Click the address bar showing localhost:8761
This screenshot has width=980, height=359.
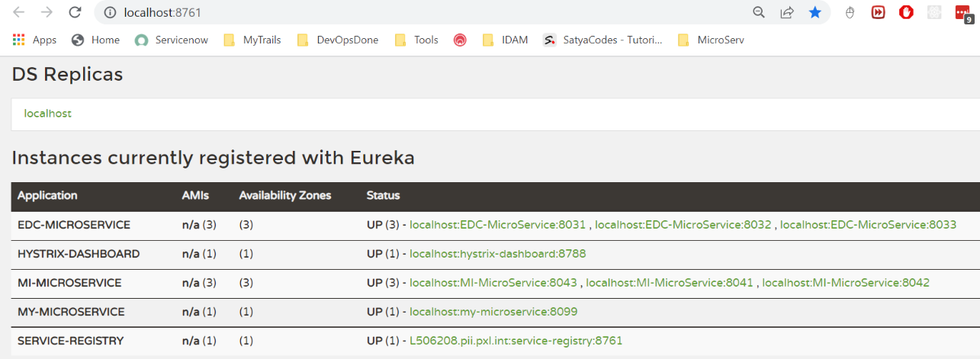(x=381, y=13)
